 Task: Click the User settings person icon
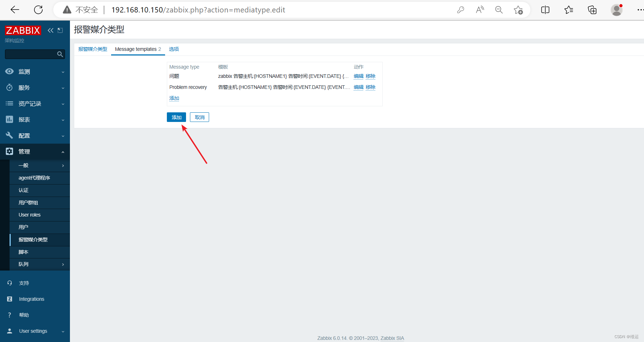[x=10, y=331]
